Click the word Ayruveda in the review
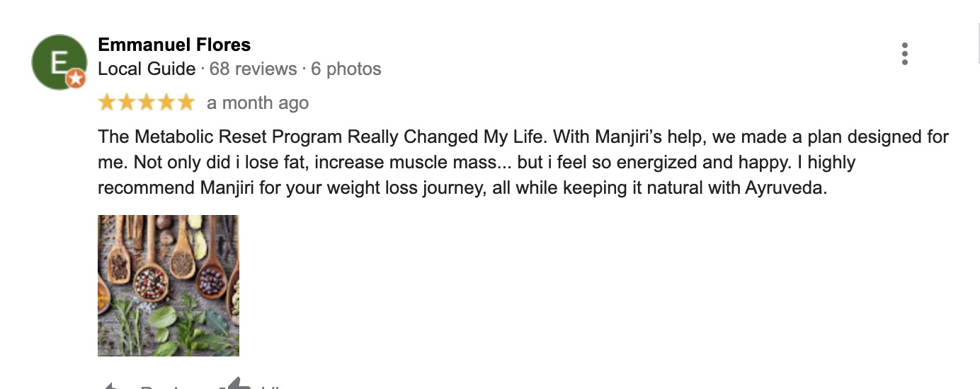 pyautogui.click(x=785, y=189)
